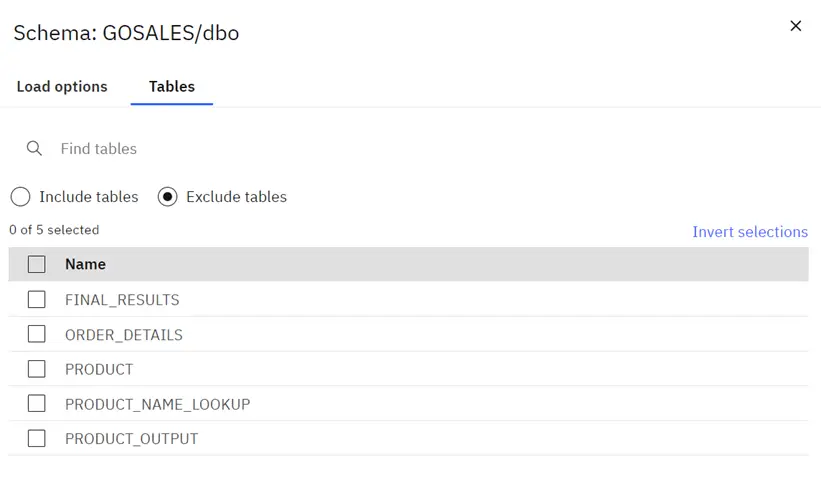This screenshot has width=821, height=482.
Task: Click the PRODUCT table name text
Action: coord(99,369)
